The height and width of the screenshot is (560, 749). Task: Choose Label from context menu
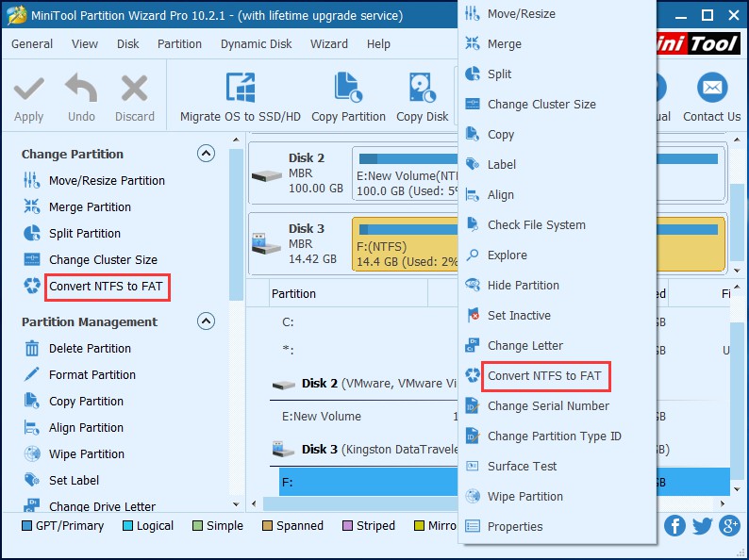click(x=557, y=164)
